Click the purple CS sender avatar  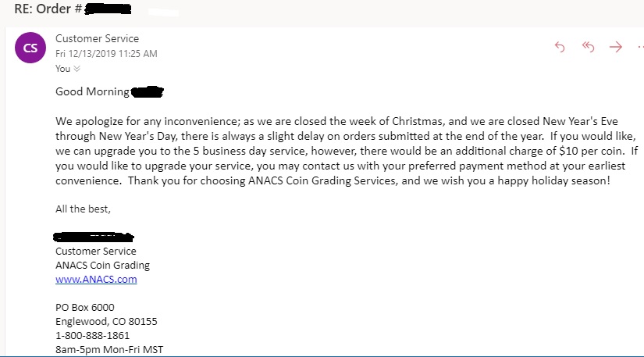coord(30,48)
